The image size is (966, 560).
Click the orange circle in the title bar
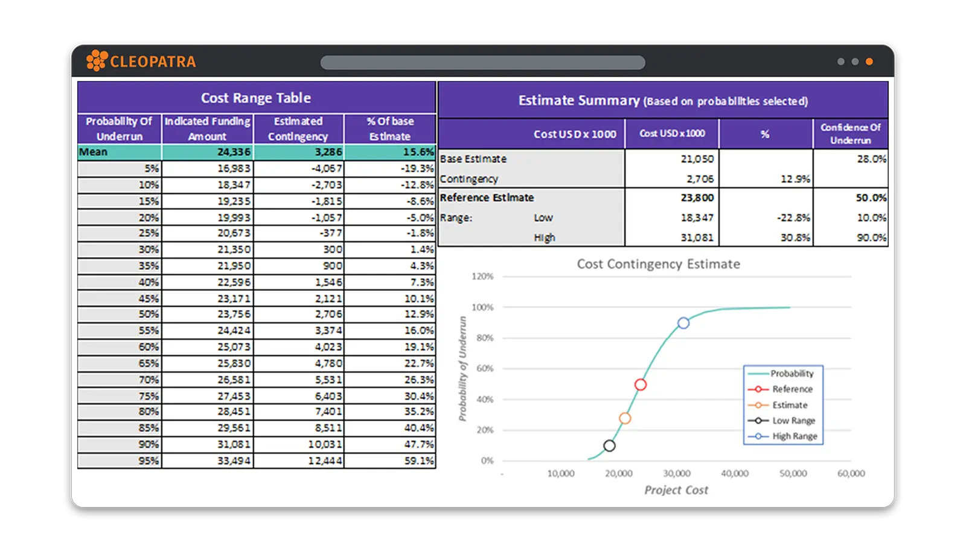pos(869,61)
